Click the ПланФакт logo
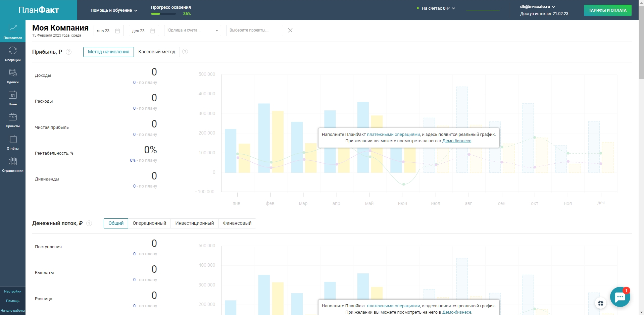 [39, 10]
